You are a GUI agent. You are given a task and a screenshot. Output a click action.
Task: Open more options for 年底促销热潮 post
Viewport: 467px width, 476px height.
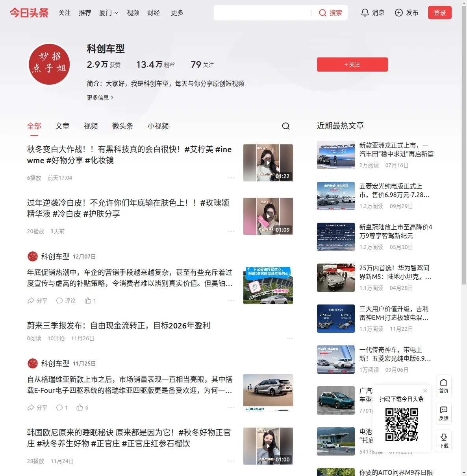coord(231,301)
